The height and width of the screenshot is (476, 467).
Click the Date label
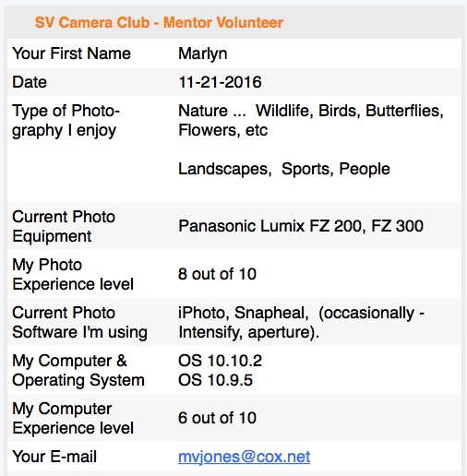click(x=30, y=82)
